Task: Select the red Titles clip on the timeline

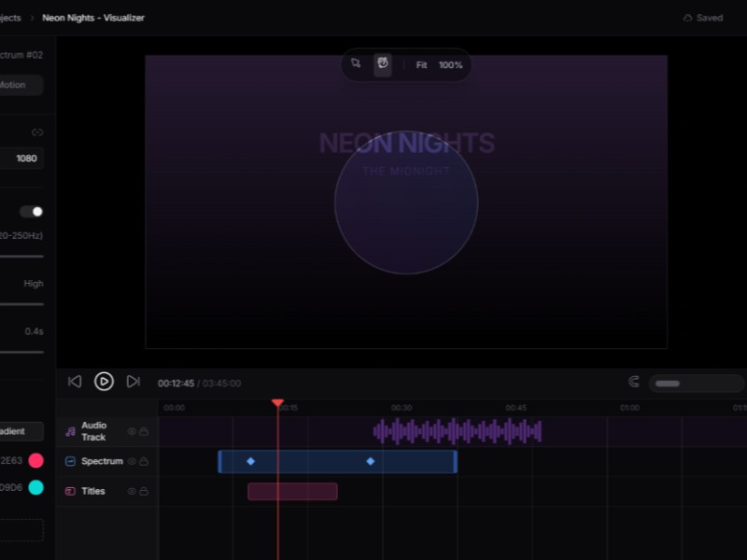Action: [292, 491]
